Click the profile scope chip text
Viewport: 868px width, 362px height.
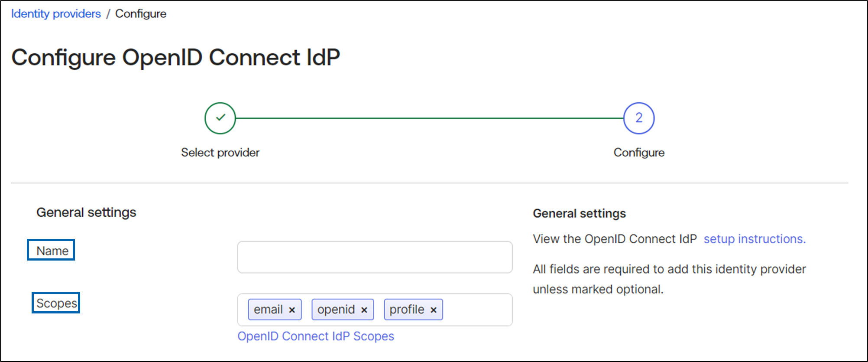point(407,310)
